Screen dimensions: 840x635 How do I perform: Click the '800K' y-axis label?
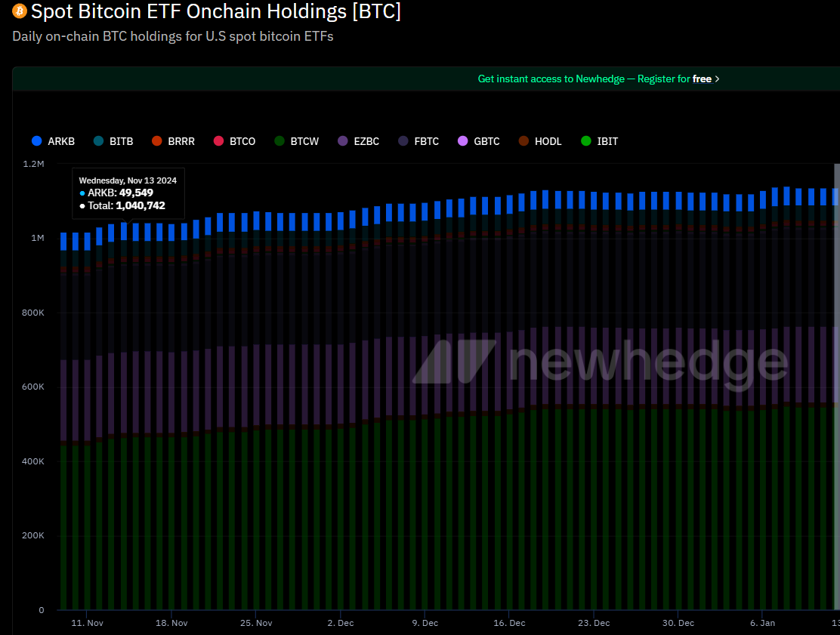click(x=32, y=313)
